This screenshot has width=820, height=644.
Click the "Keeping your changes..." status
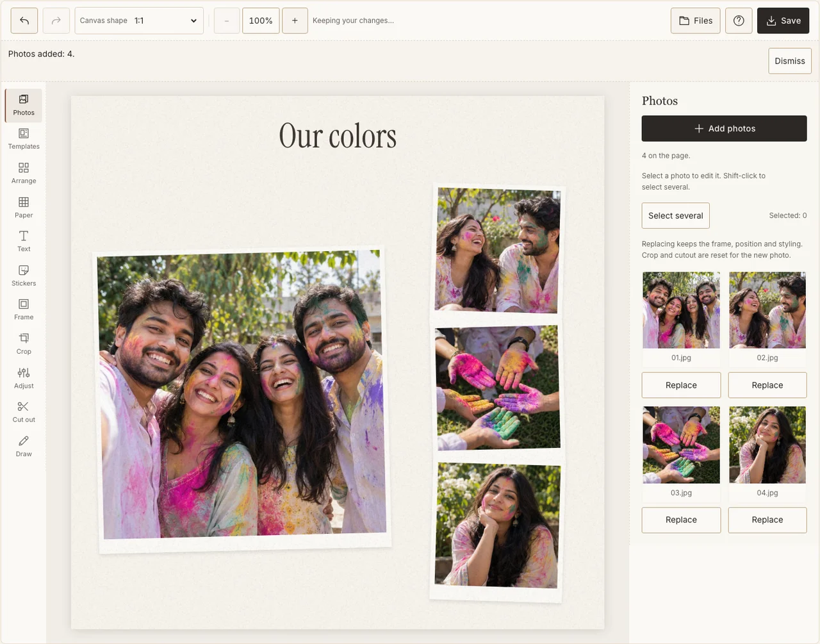354,21
